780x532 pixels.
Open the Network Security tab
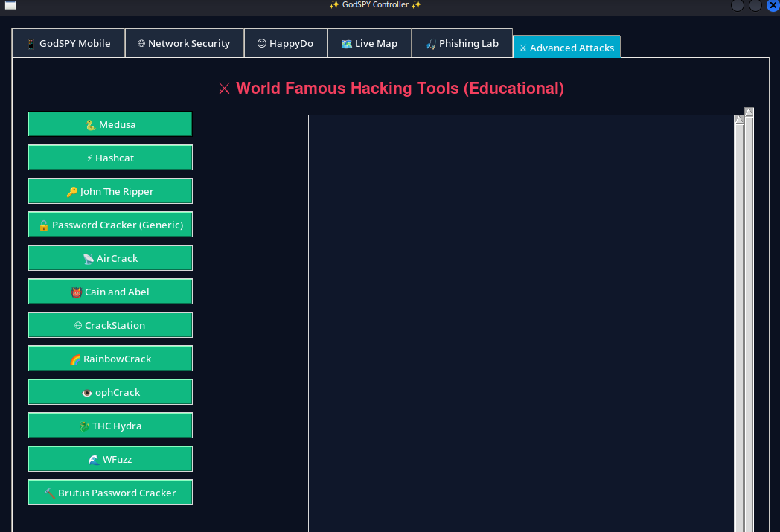point(185,43)
